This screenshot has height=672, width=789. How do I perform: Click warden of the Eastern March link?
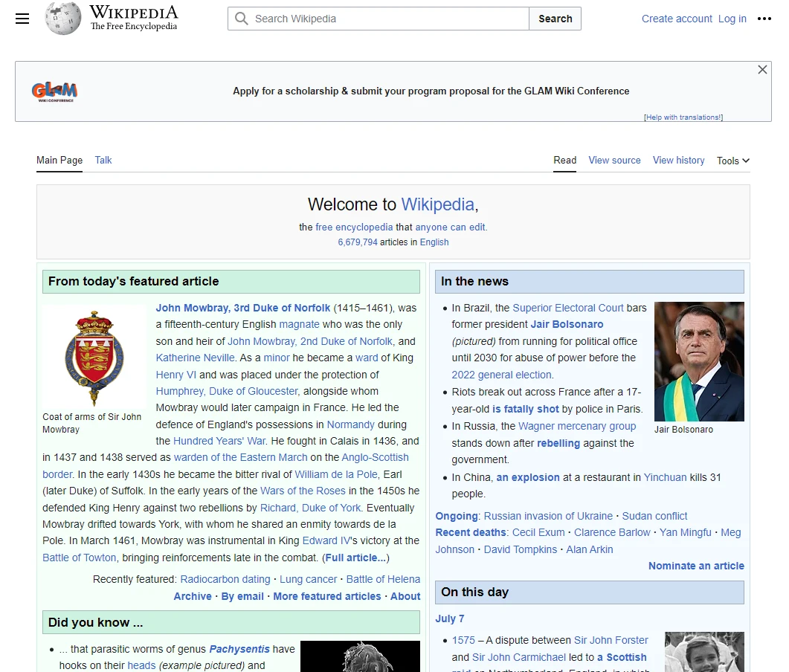[x=240, y=457]
